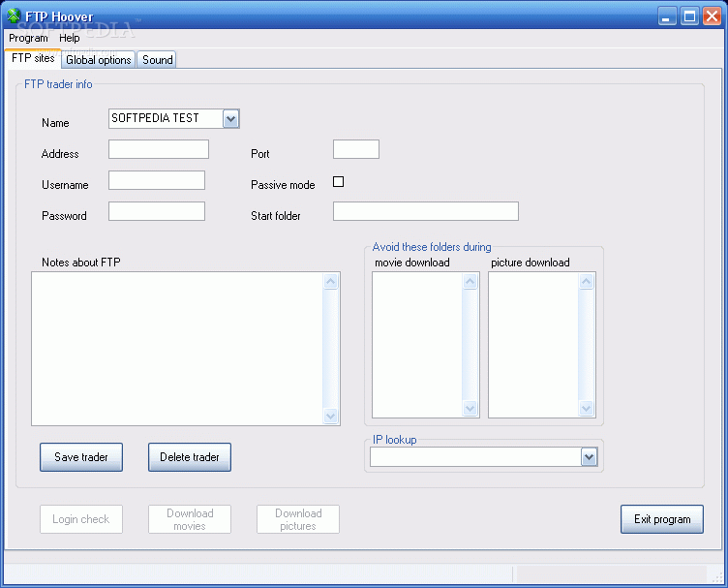Click the picture download list scroll up arrow
This screenshot has width=728, height=588.
(587, 282)
